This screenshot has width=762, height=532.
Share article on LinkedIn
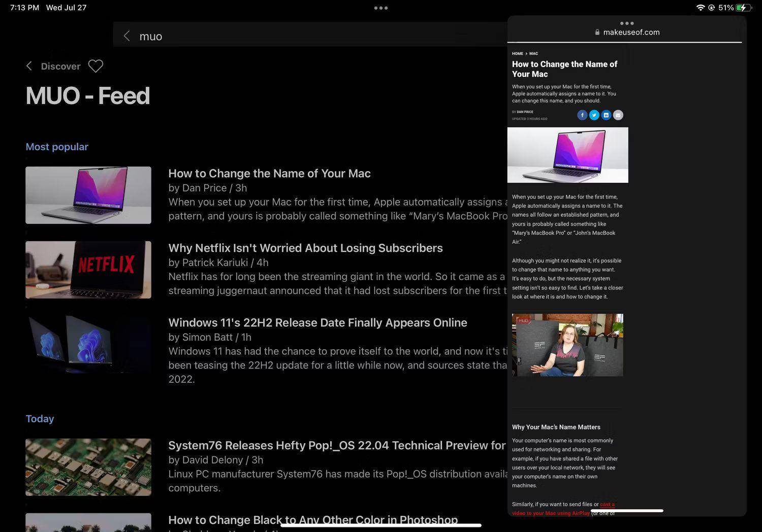606,115
